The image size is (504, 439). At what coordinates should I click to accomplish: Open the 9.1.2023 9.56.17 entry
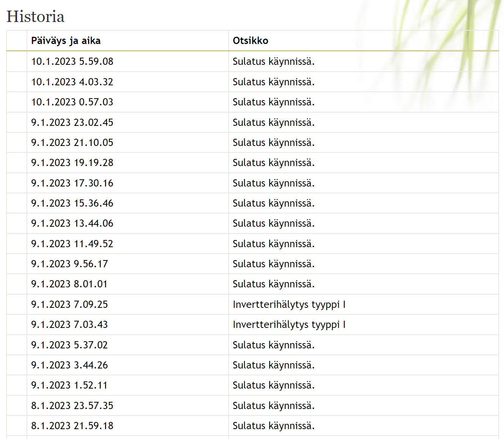(x=69, y=264)
